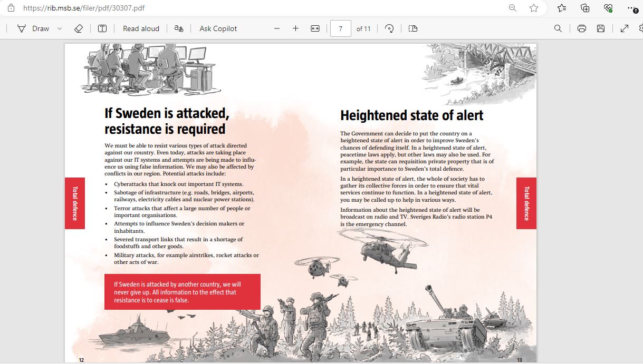Activate the Add text tool
The height and width of the screenshot is (364, 643).
click(102, 28)
